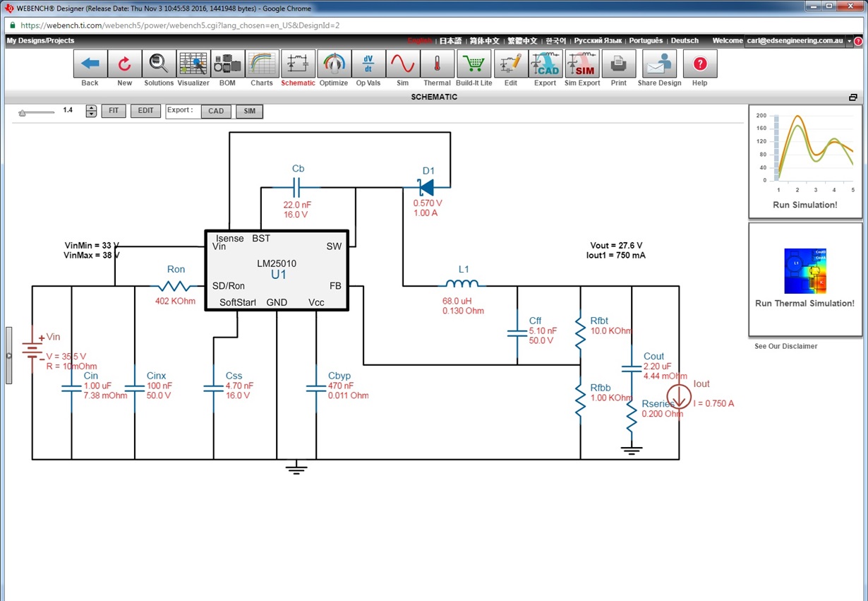
Task: Show the Charts toolbar icon
Action: (262, 64)
